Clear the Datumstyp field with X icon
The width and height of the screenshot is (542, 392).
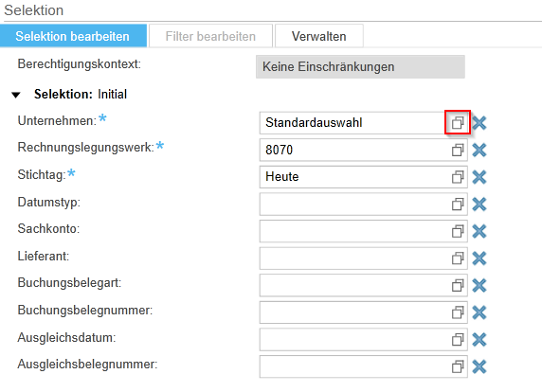click(x=479, y=205)
